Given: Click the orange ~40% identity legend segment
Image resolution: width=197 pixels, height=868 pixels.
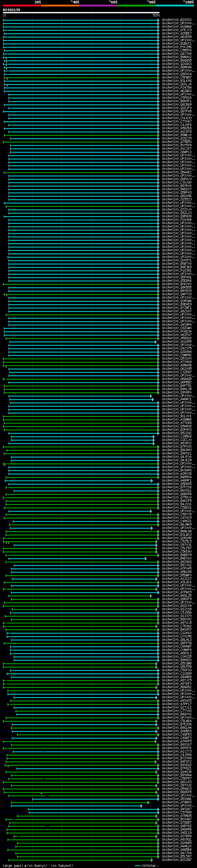Looking at the screenshot, I should click(60, 6).
